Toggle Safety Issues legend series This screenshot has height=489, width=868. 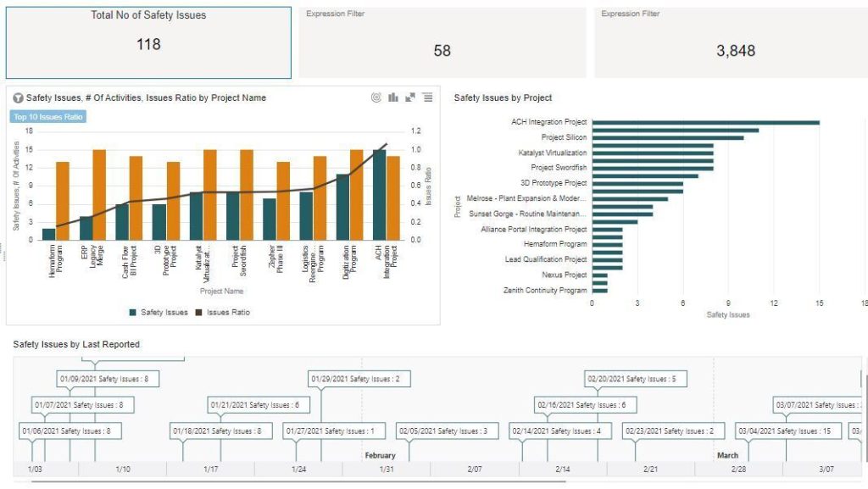click(159, 313)
